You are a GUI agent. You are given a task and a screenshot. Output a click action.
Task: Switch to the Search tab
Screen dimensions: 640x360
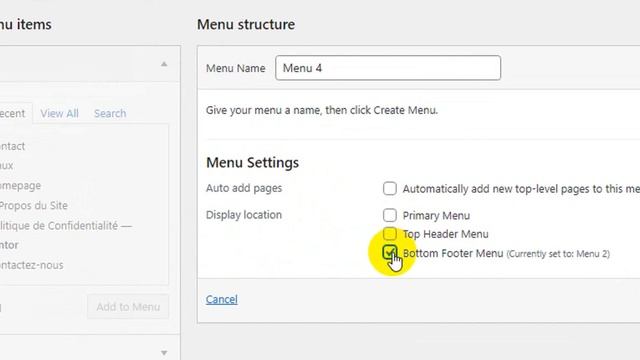[110, 113]
